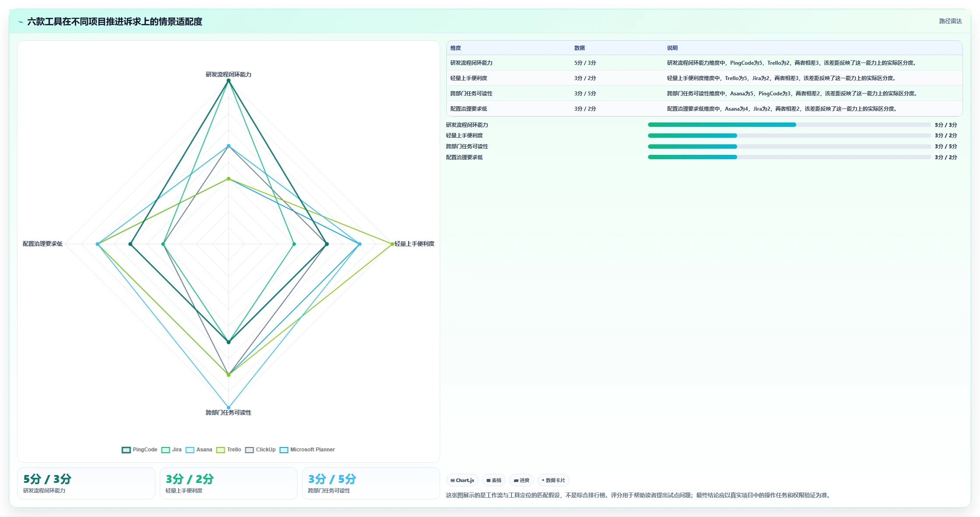Open the 3分 / 2分 data card
The width and height of the screenshot is (980, 517).
tap(228, 483)
